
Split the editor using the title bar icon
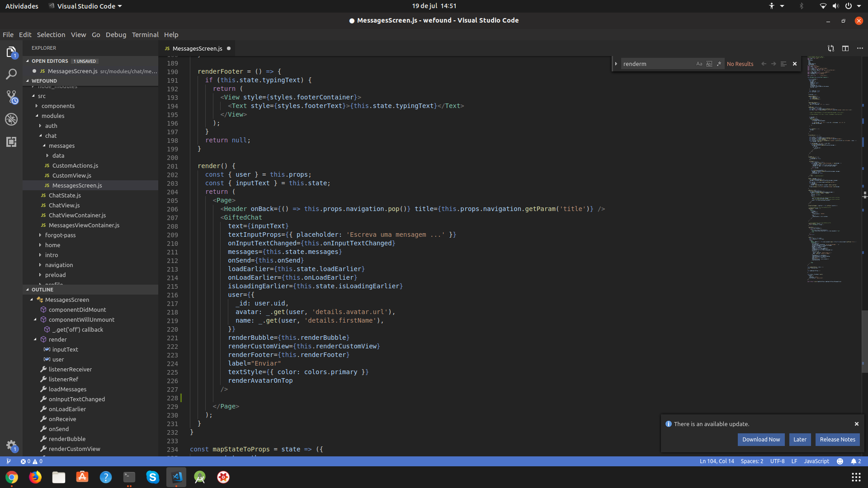click(845, 48)
